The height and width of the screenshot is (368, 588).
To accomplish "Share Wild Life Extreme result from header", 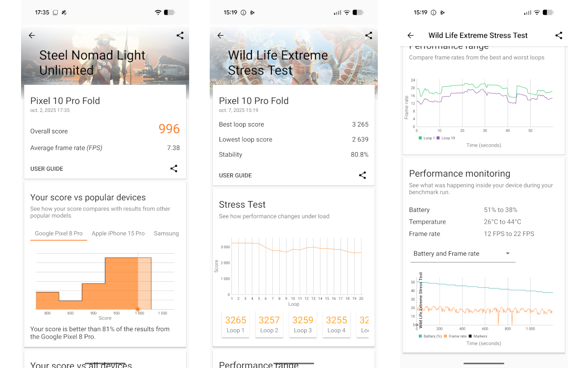I will tap(368, 35).
